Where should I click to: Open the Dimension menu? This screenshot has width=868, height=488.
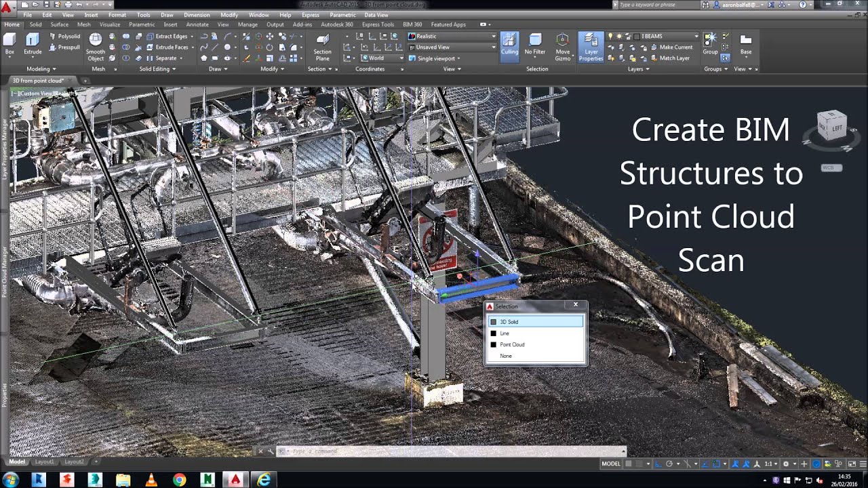pos(197,15)
